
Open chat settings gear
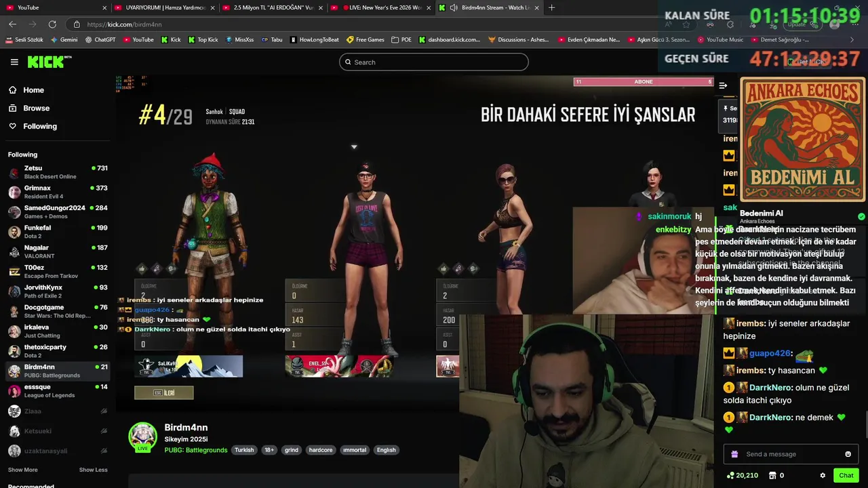coord(823,475)
